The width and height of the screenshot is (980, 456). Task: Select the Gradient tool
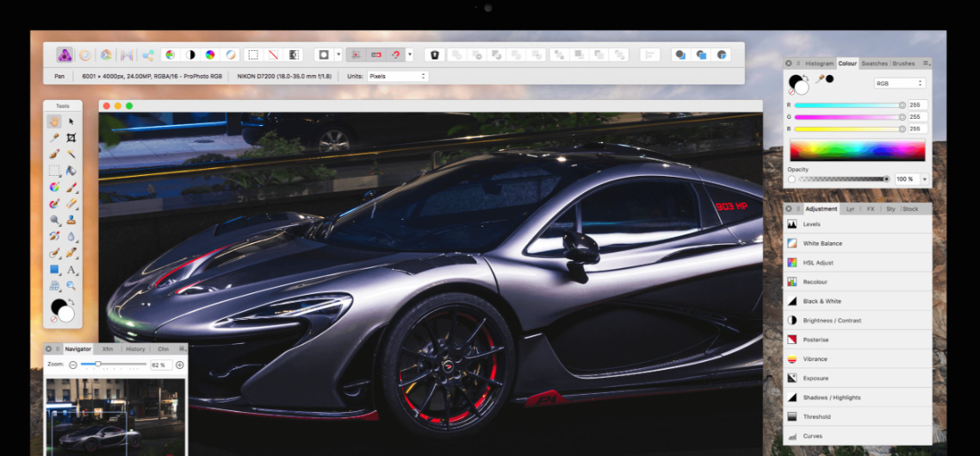[x=54, y=187]
